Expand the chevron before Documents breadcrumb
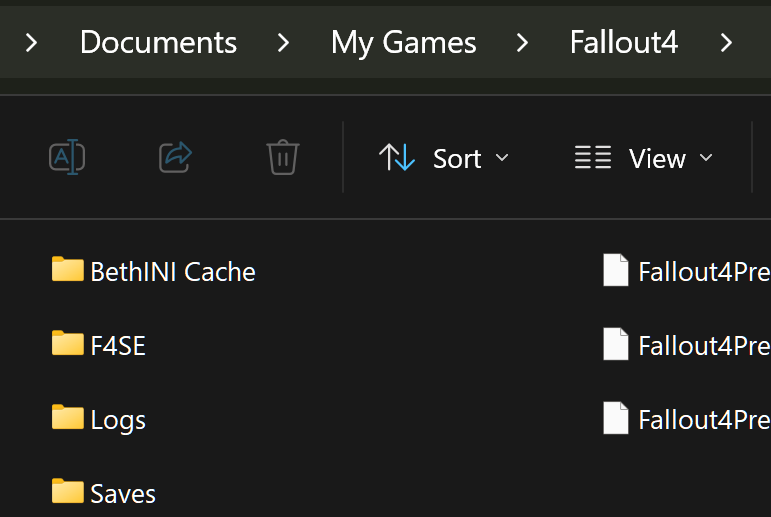This screenshot has width=771, height=517. click(31, 43)
